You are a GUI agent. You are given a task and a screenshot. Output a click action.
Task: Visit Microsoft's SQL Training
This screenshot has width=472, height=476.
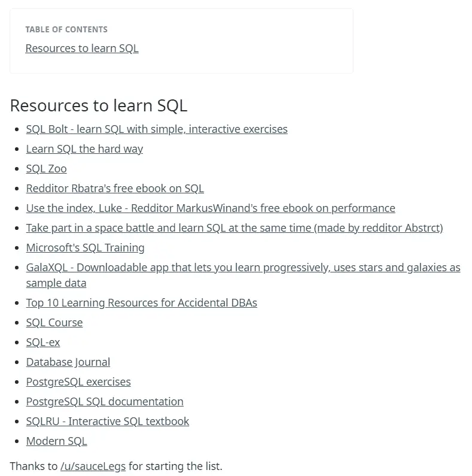pyautogui.click(x=85, y=247)
